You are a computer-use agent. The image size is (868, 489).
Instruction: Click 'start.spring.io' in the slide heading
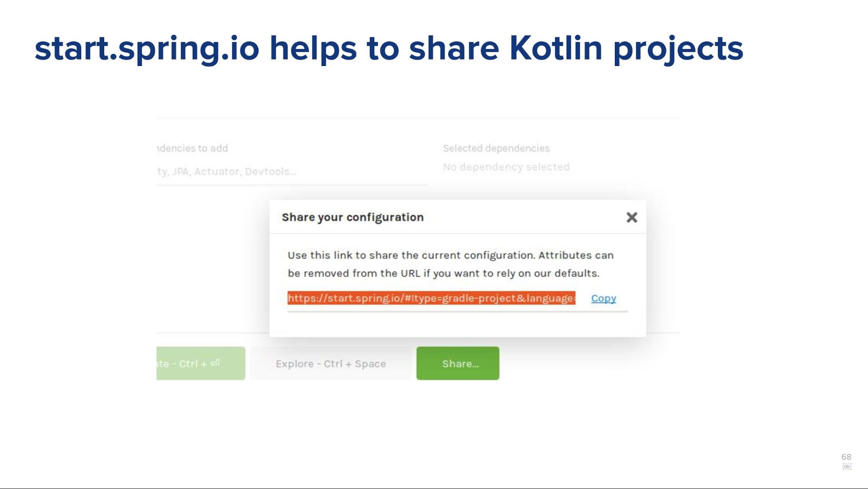(x=147, y=49)
